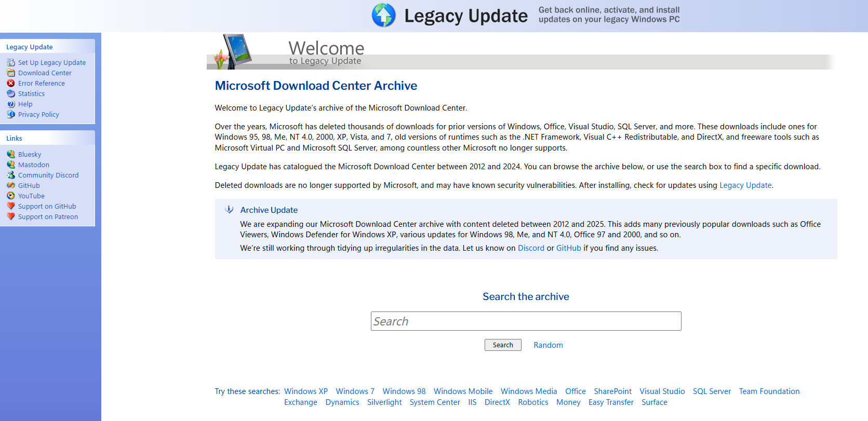868x421 pixels.
Task: Click the Random link
Action: pos(548,345)
